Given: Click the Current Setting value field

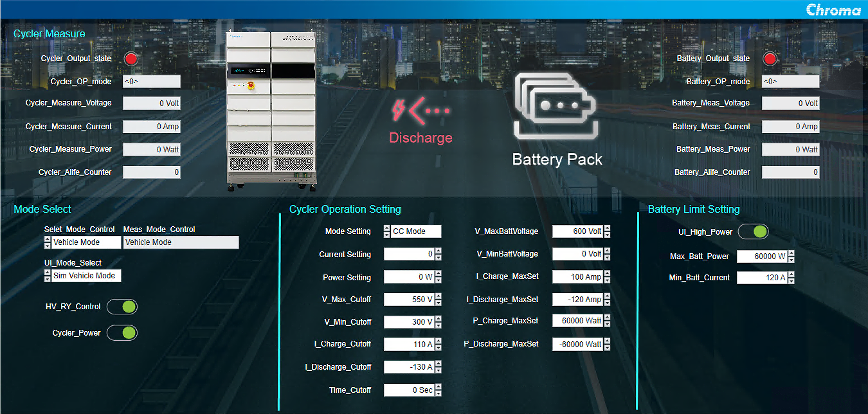Looking at the screenshot, I should (x=409, y=254).
